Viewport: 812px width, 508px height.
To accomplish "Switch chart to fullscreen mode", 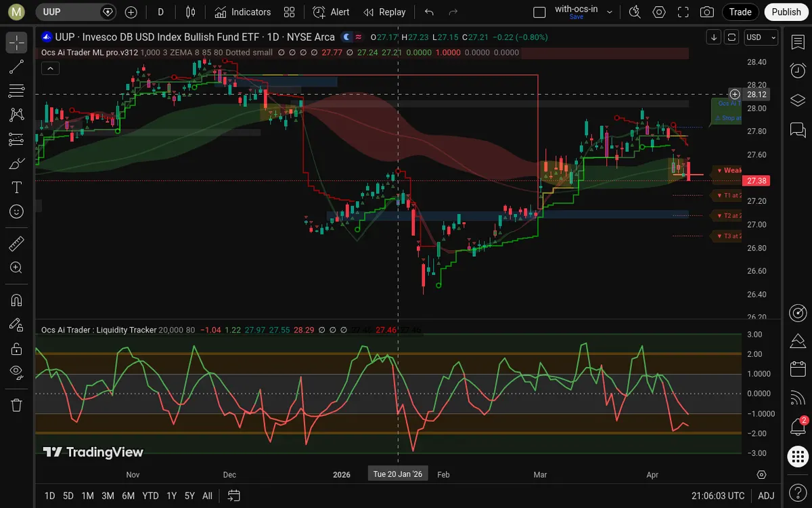I will (683, 12).
